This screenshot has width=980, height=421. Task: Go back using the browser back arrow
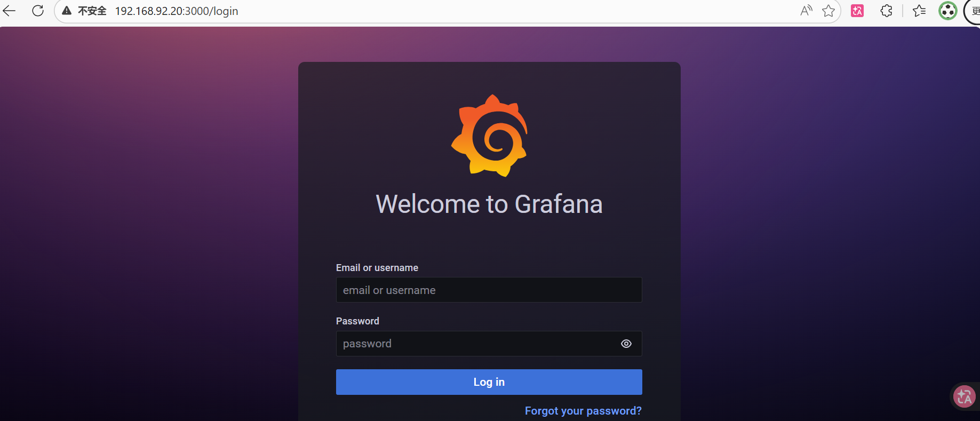9,11
